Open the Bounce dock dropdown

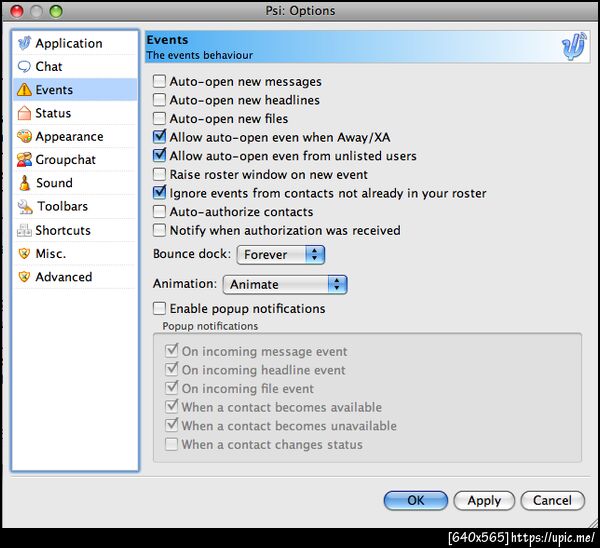pos(281,255)
